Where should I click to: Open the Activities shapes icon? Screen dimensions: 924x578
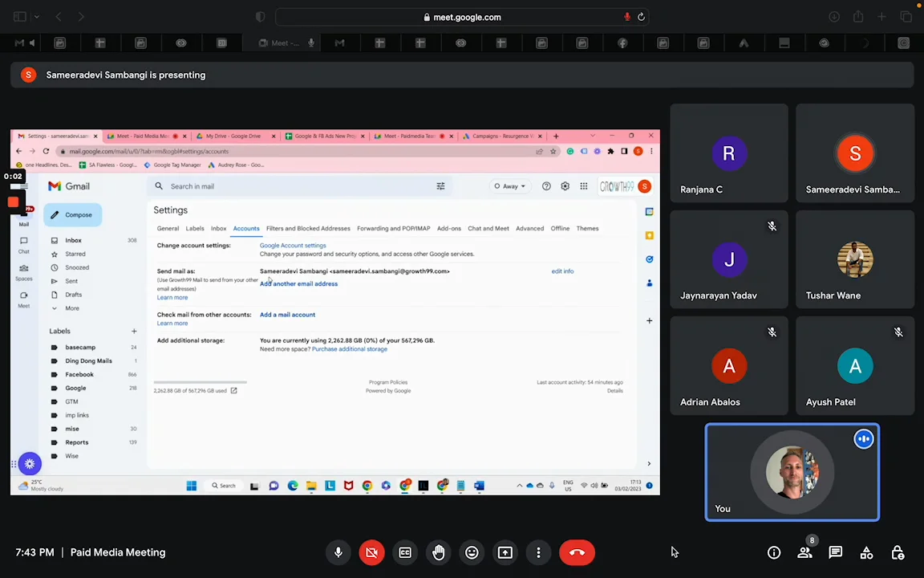(866, 552)
